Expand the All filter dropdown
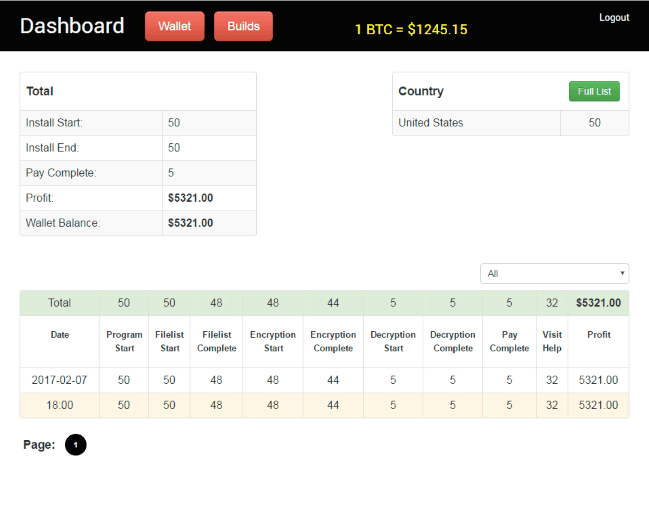The width and height of the screenshot is (649, 505). point(554,273)
